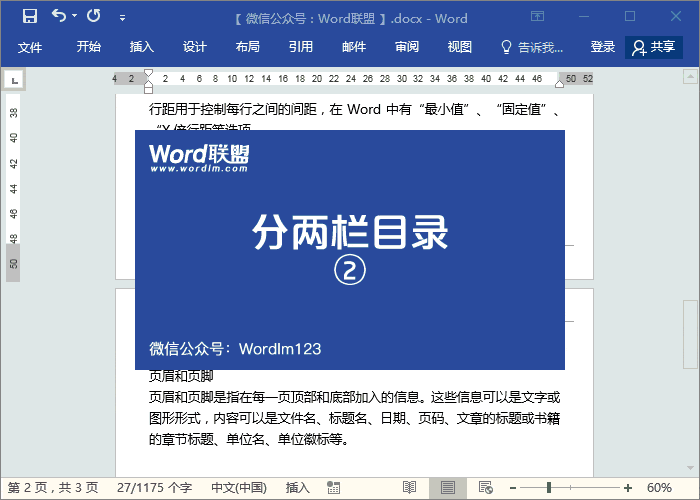The image size is (700, 500).
Task: Click the line starting 页眉和页脚是指在每一页
Action: [x=354, y=397]
